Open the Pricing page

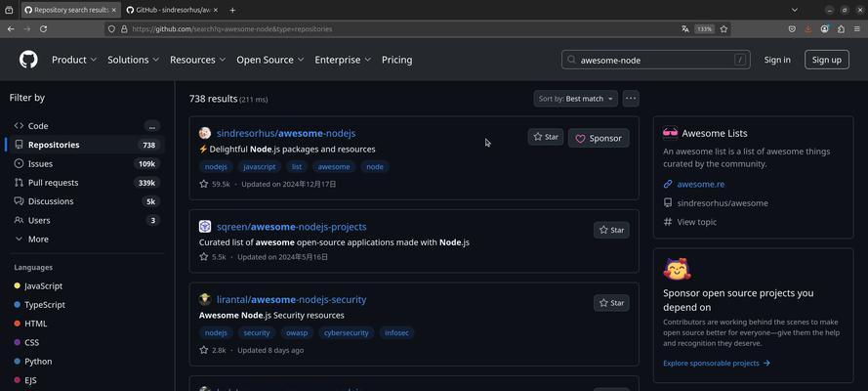(397, 60)
